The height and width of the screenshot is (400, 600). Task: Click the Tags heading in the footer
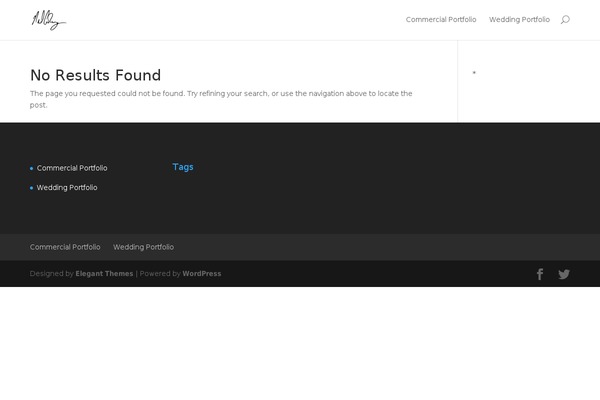183,167
